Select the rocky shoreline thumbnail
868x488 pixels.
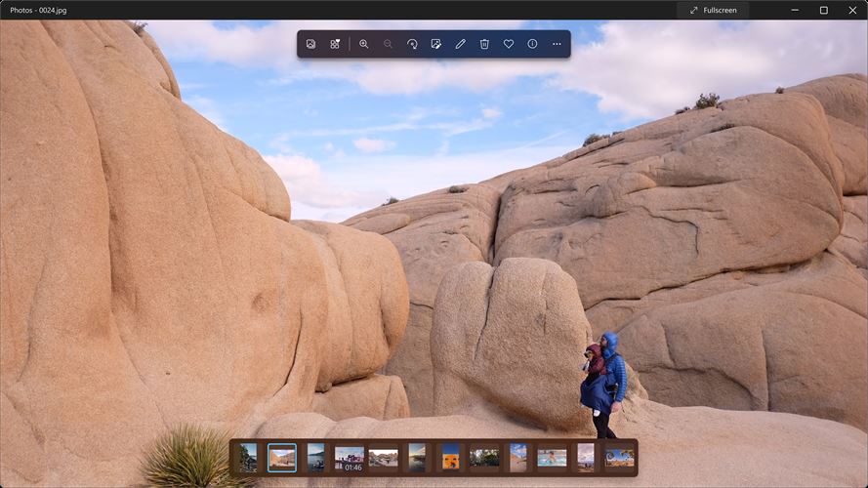383,458
